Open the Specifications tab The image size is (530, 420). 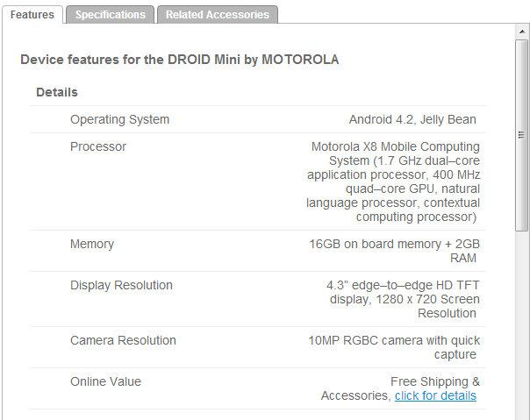click(x=111, y=15)
